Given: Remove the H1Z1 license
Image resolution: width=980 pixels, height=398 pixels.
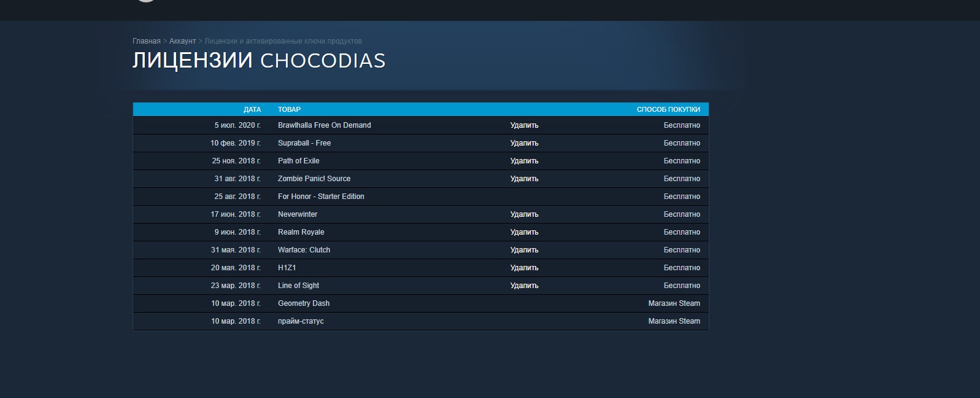Looking at the screenshot, I should [524, 268].
